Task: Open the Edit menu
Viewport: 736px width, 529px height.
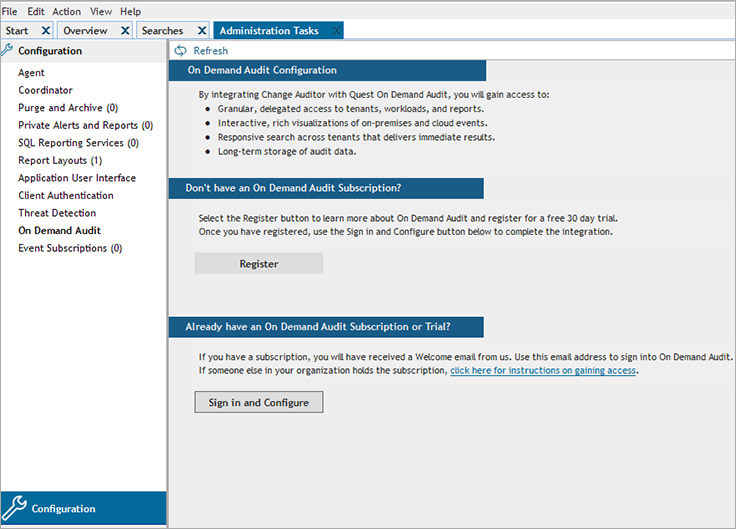Action: [x=36, y=11]
